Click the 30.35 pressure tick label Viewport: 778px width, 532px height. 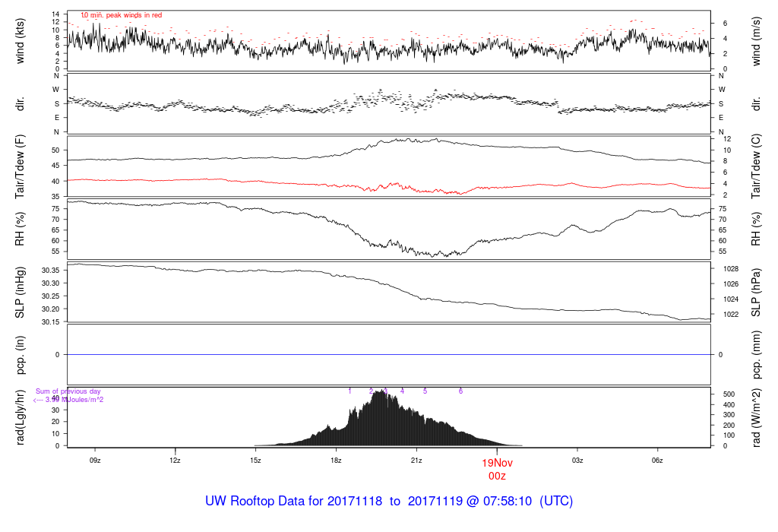51,271
